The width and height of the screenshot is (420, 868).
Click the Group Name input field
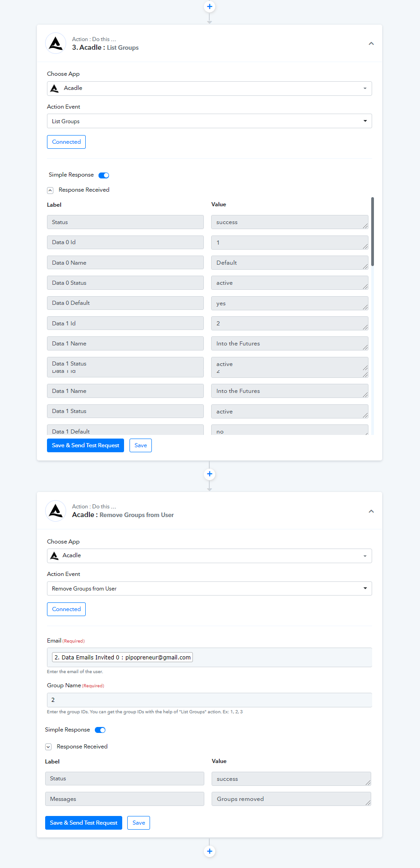(209, 700)
